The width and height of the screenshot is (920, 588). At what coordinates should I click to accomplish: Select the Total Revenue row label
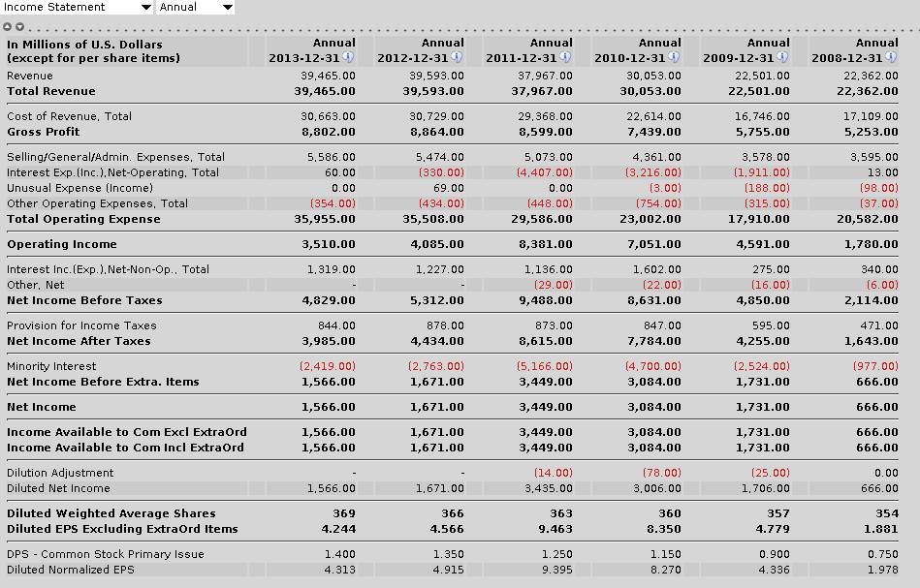click(51, 91)
